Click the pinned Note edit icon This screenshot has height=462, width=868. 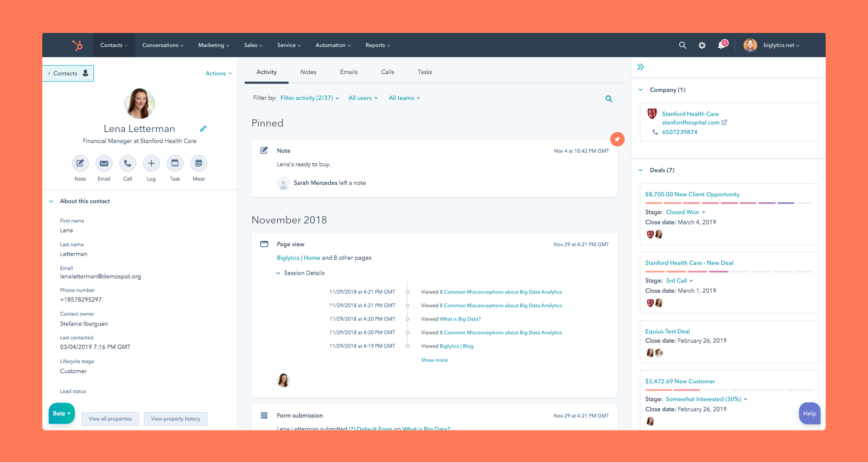264,150
